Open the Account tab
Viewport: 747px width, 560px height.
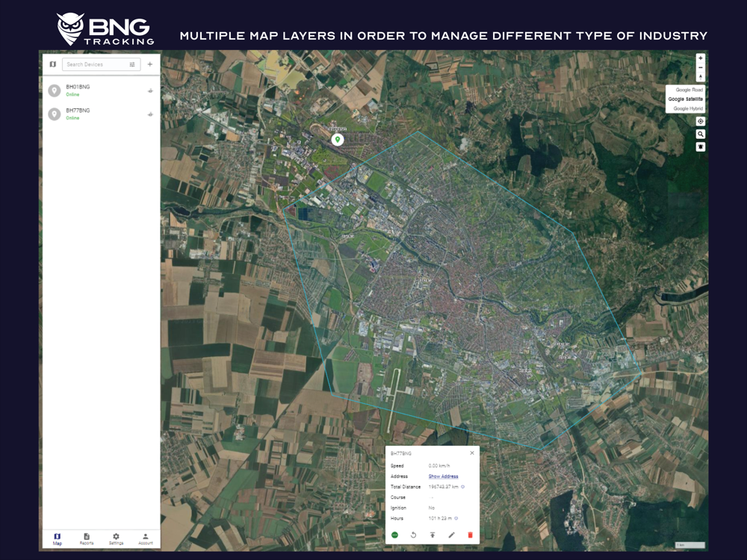[x=146, y=539]
